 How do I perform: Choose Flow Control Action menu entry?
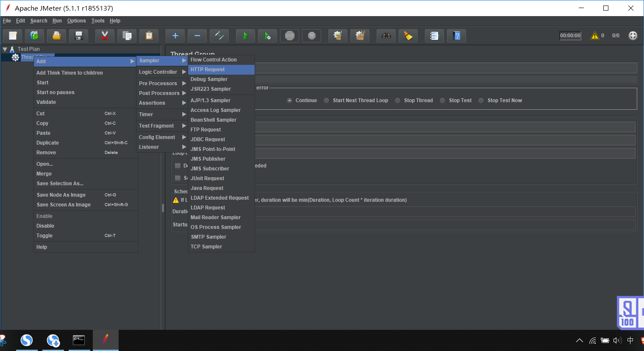pyautogui.click(x=221, y=60)
